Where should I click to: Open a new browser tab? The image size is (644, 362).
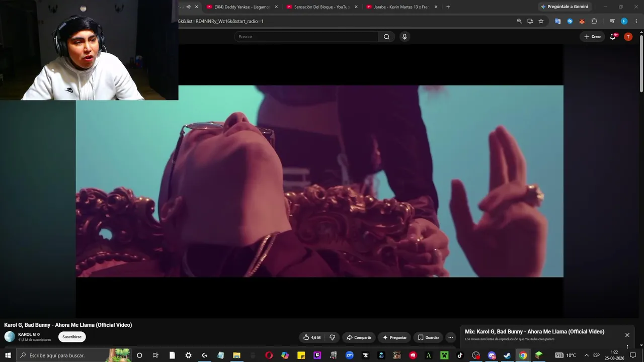tap(448, 7)
